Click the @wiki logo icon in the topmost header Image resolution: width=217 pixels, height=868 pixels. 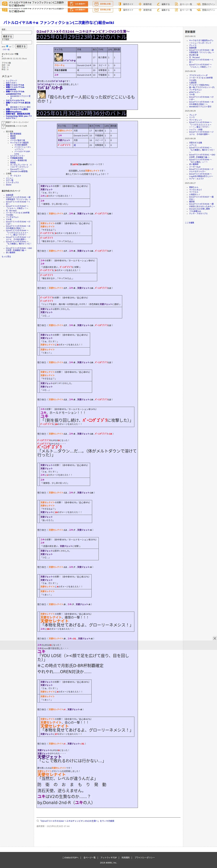tap(4, 4)
